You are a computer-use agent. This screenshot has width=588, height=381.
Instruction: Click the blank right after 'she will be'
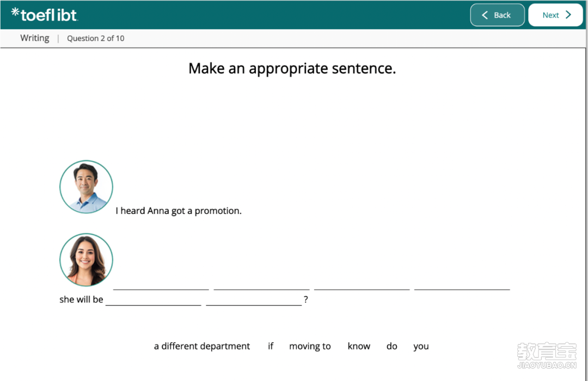[x=153, y=300]
